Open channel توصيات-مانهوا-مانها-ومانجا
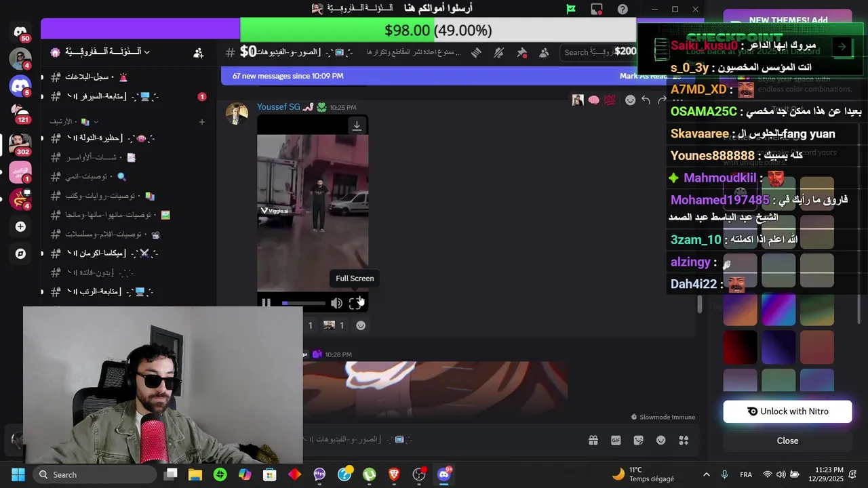The image size is (868, 488). pos(127,215)
